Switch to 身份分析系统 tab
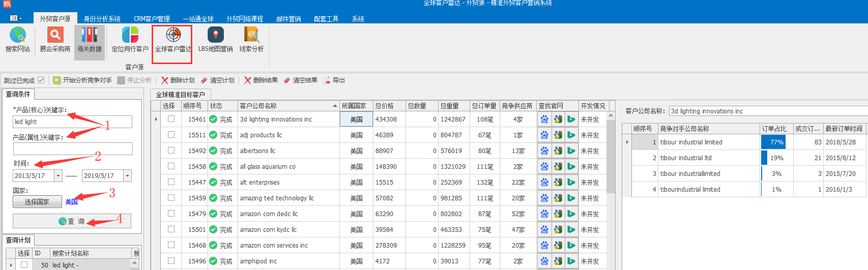Screen dimensions: 868x270 (102, 19)
